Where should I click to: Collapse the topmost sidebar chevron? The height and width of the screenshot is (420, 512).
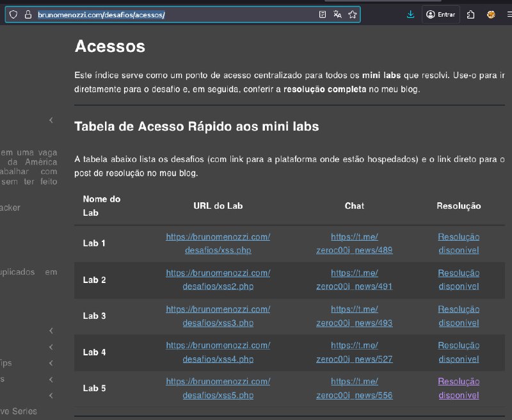51,120
